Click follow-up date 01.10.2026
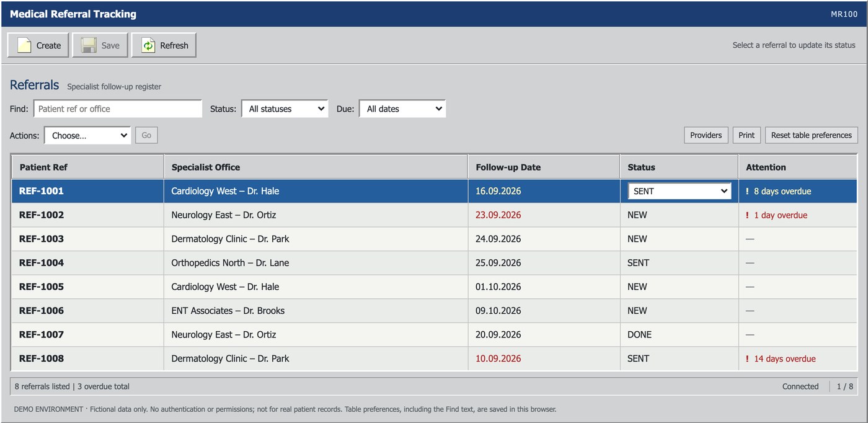This screenshot has width=868, height=423. [498, 287]
